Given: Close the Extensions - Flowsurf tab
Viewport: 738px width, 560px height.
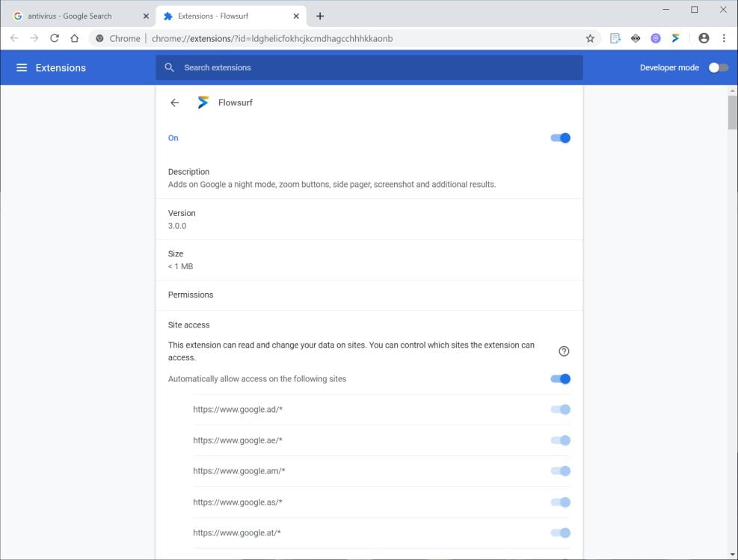Looking at the screenshot, I should [x=297, y=16].
